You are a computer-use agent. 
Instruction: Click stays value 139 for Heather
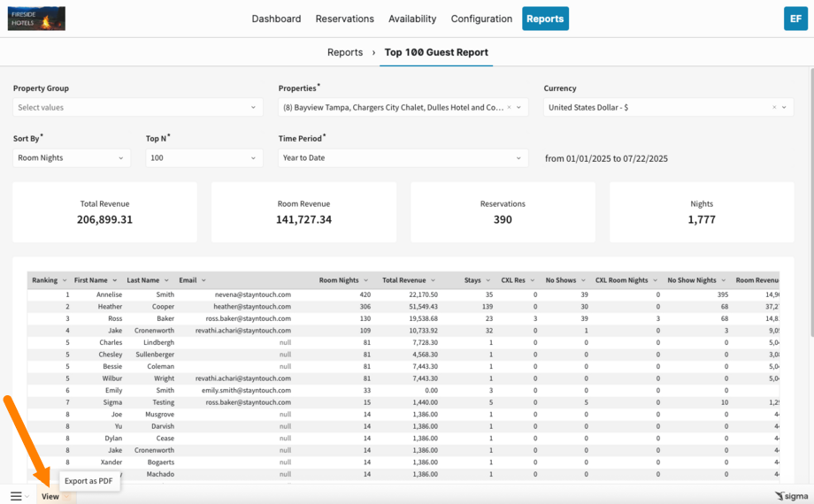click(x=487, y=307)
